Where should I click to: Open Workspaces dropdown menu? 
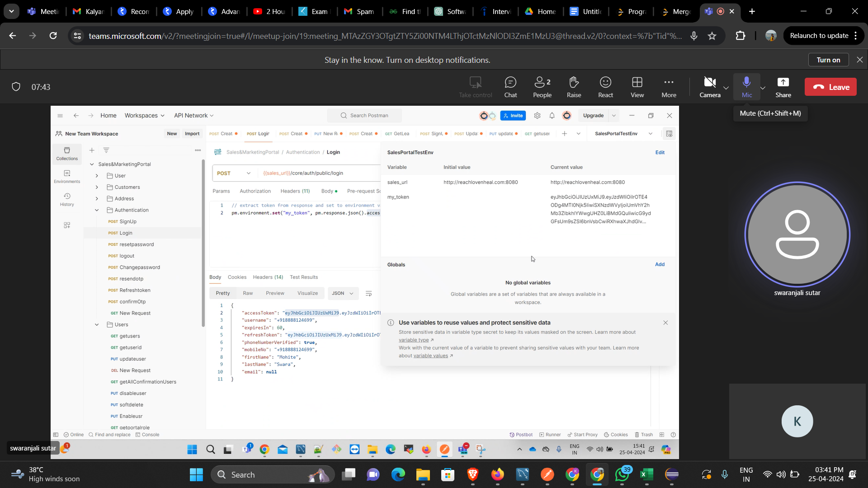[145, 116]
